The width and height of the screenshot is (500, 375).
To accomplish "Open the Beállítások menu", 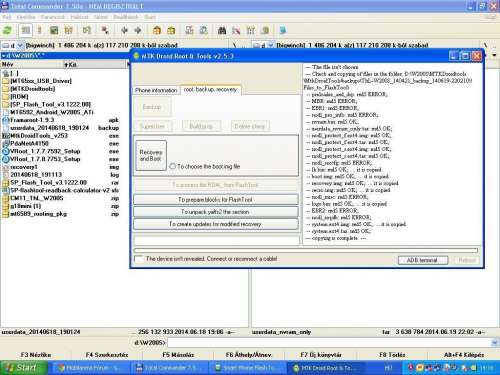I will click(126, 17).
